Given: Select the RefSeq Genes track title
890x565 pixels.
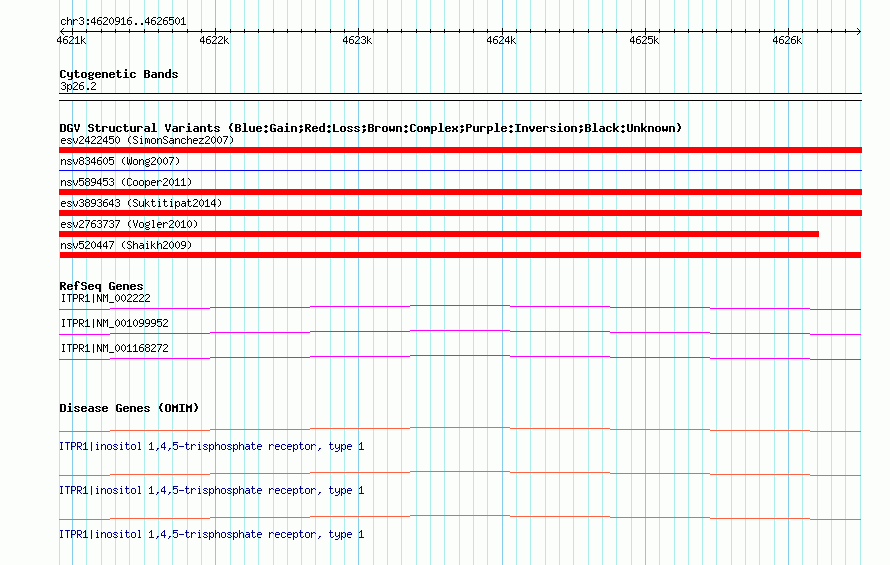Looking at the screenshot, I should pyautogui.click(x=102, y=286).
